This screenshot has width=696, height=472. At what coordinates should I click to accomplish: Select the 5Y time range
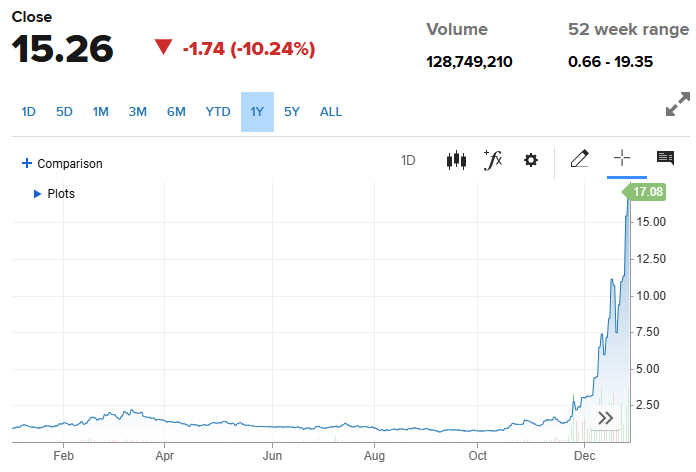(291, 112)
